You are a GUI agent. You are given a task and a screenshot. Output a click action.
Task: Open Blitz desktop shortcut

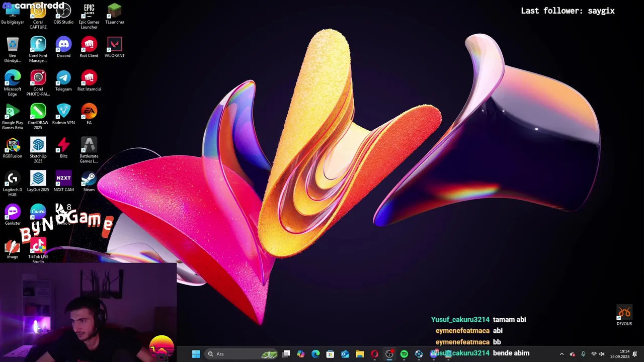[x=63, y=148]
